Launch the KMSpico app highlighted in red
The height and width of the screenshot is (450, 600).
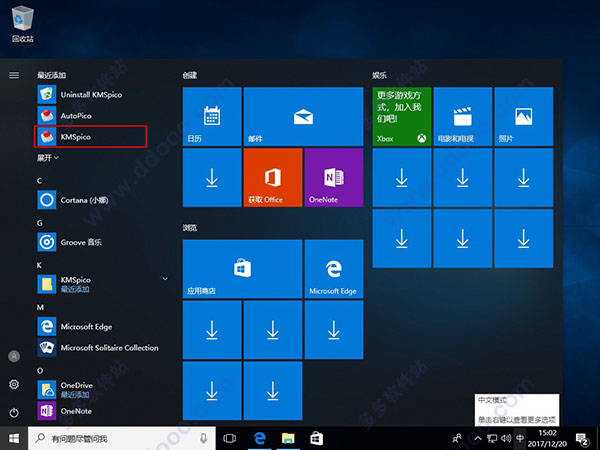(x=90, y=137)
